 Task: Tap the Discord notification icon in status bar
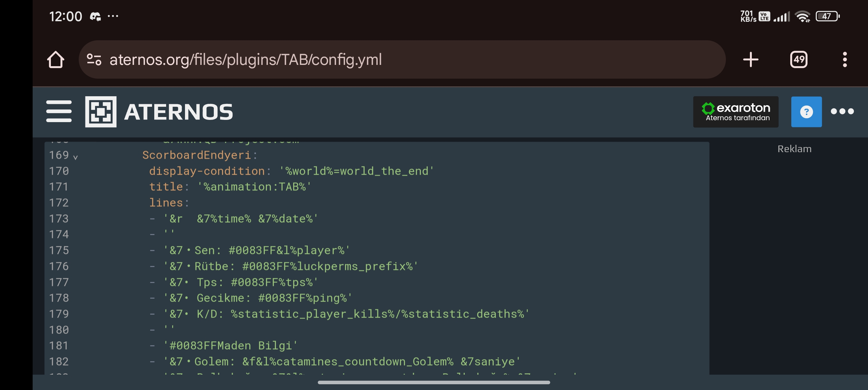click(95, 16)
